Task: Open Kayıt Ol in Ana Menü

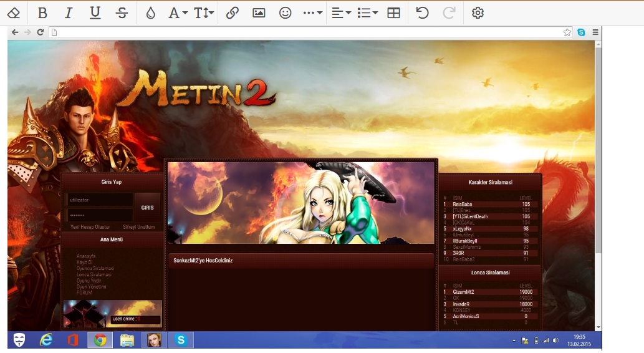Action: tap(85, 262)
